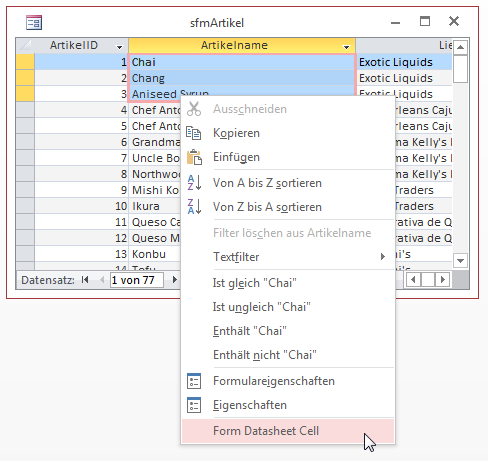Click Exotic Liquids cell in row 2
Viewport: 488px width, 461px height.
pos(404,78)
